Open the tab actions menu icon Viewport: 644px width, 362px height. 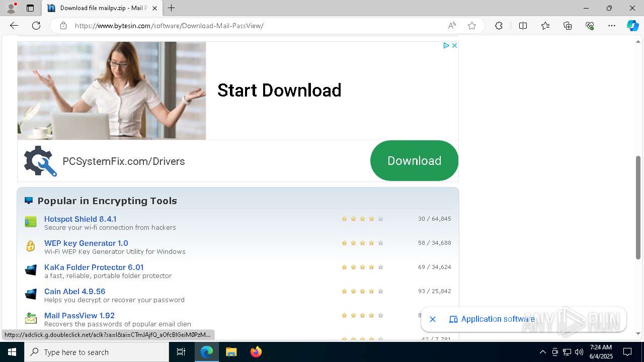(x=30, y=8)
